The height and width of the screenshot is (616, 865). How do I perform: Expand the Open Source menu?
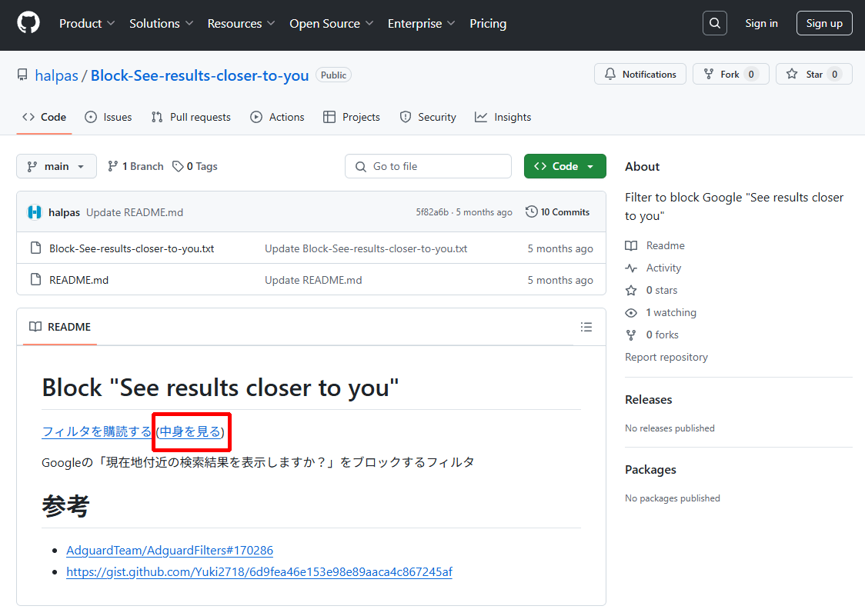point(332,23)
